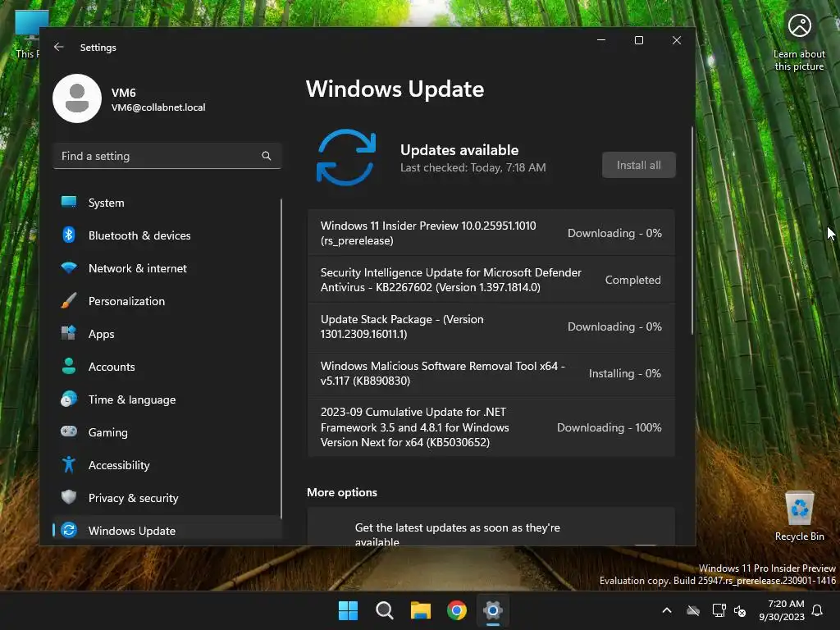The width and height of the screenshot is (840, 630).
Task: Click Update Stack Package version 1301.2309.16011.1 row
Action: pyautogui.click(x=491, y=326)
